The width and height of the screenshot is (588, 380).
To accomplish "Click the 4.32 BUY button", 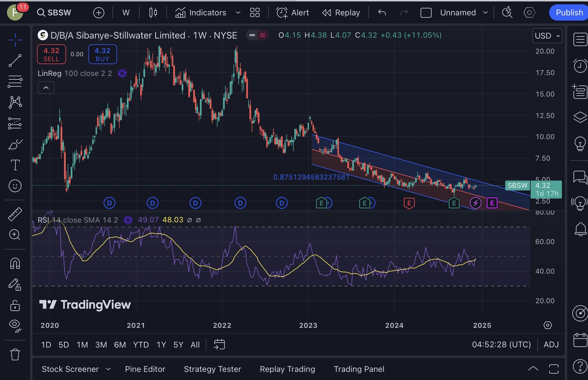I will (103, 54).
